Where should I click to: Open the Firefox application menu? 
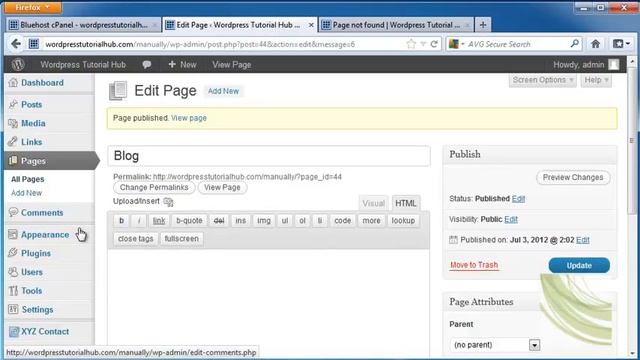32,7
